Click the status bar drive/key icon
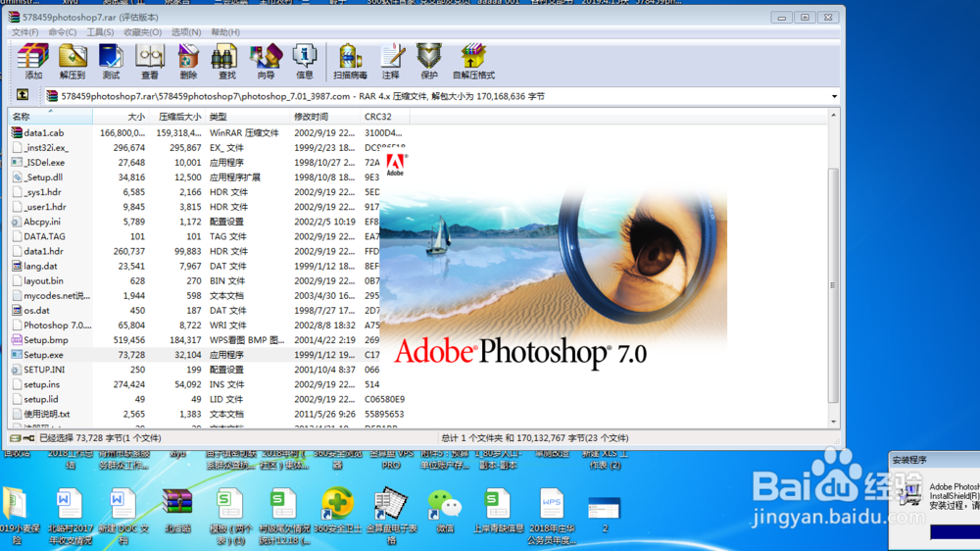The image size is (980, 551). 22,438
